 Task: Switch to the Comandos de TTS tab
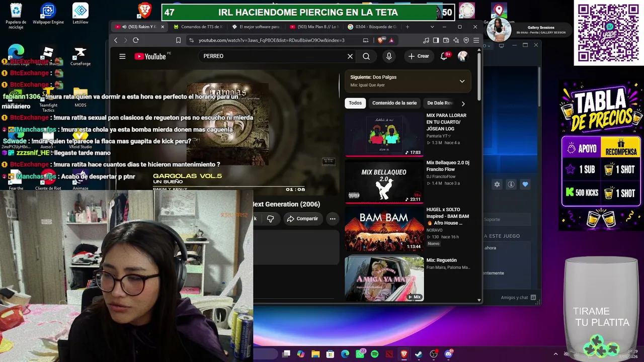click(198, 27)
